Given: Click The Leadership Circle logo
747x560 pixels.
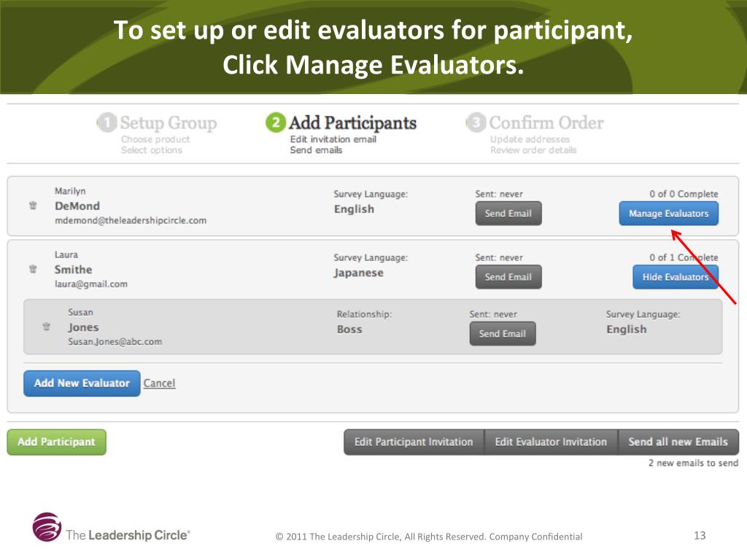Looking at the screenshot, I should [47, 527].
